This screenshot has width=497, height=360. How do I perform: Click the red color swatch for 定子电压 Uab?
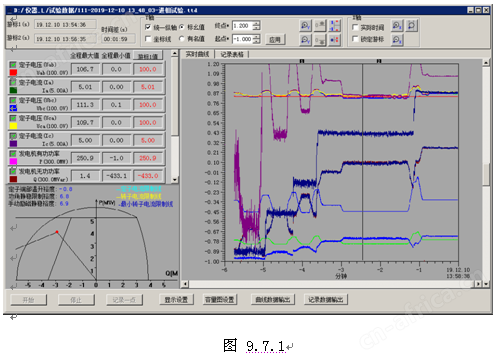pyautogui.click(x=13, y=72)
